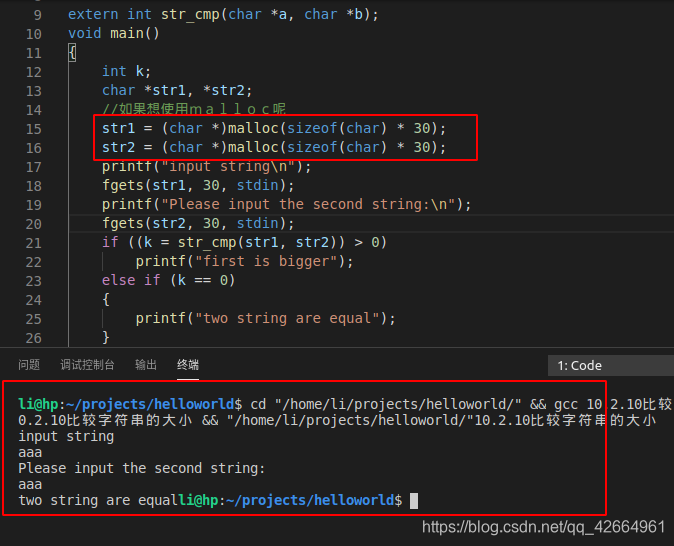Click the 'void main()' line
This screenshot has width=674, height=546.
[x=114, y=34]
